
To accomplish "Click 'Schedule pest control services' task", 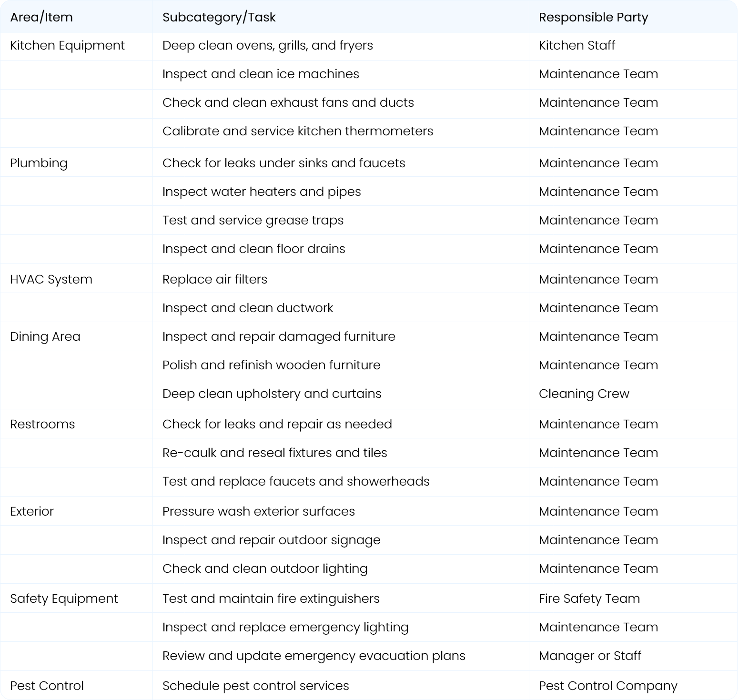I will [256, 686].
